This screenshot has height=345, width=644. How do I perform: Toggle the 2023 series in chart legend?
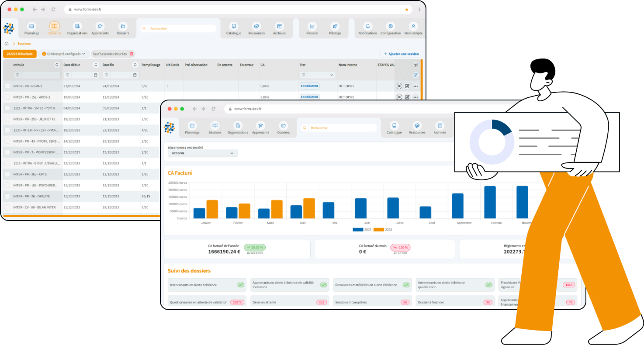pyautogui.click(x=383, y=230)
